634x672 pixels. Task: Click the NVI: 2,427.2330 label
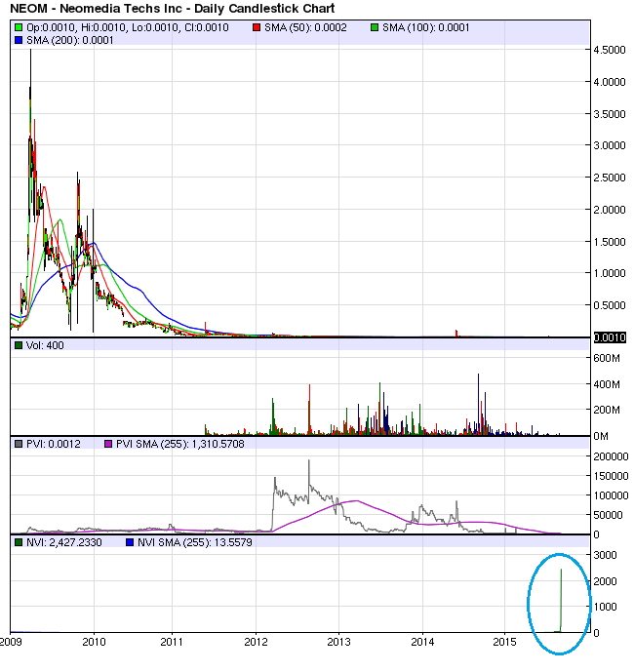click(x=64, y=542)
